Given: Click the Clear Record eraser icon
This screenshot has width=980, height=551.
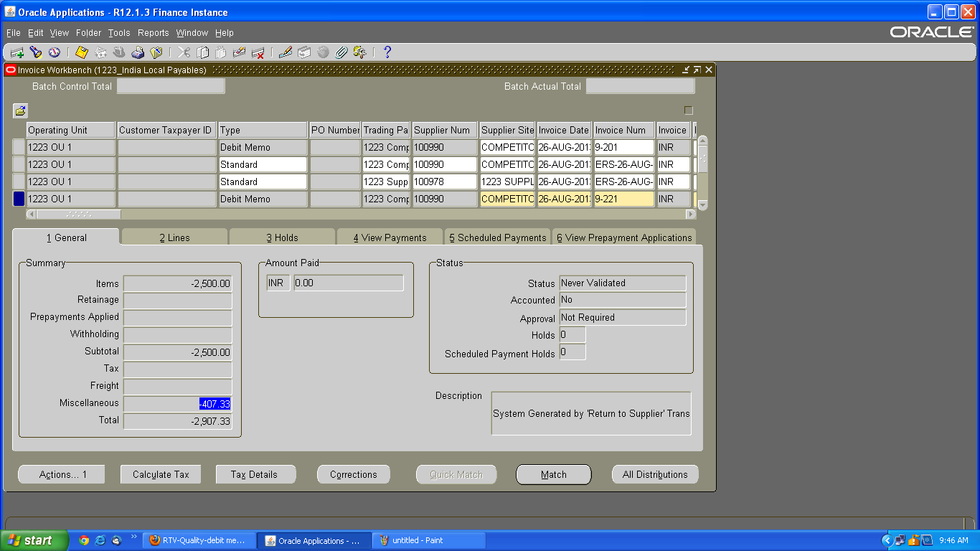Looking at the screenshot, I should [240, 52].
